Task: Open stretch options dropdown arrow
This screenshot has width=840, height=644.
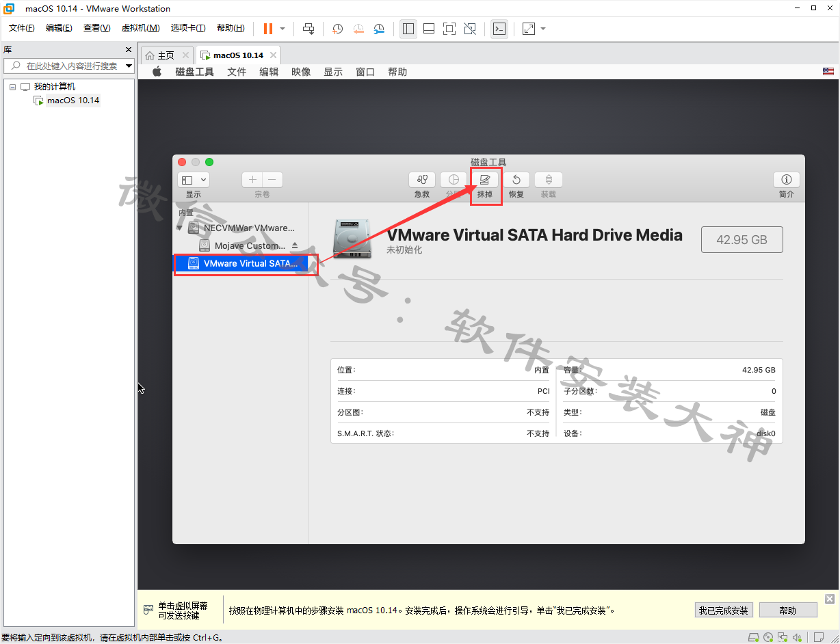Action: tap(543, 29)
